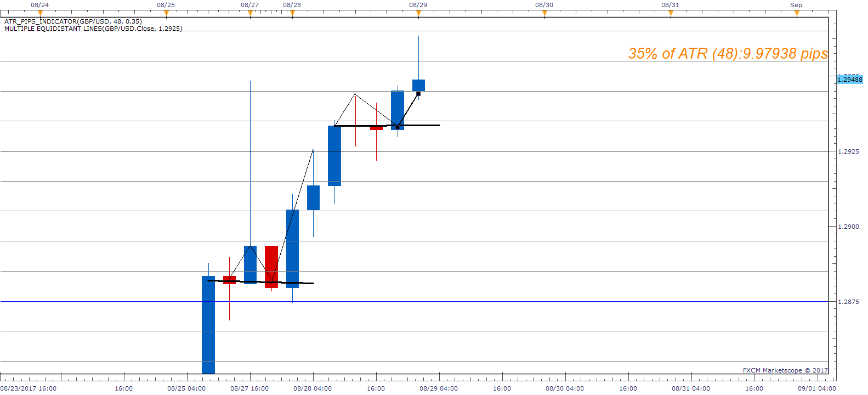Click the orange day marker under top 08/29
The image size is (868, 395).
pyautogui.click(x=418, y=13)
